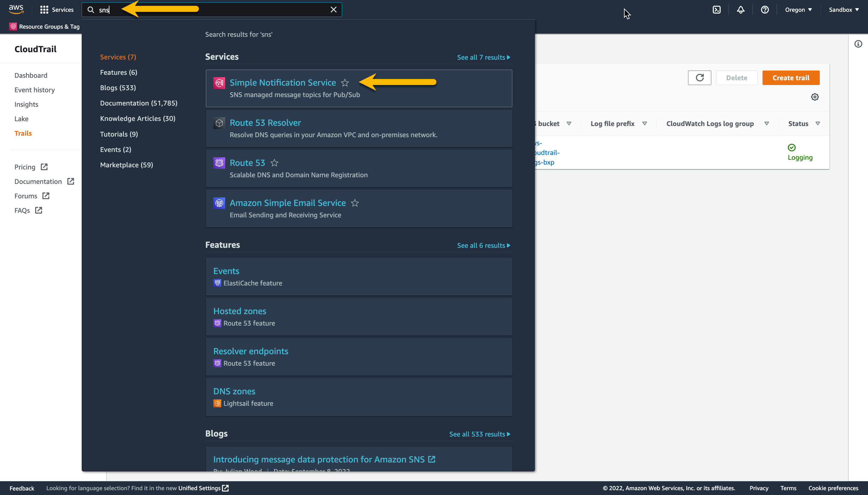Click the refresh trails button

click(x=700, y=78)
